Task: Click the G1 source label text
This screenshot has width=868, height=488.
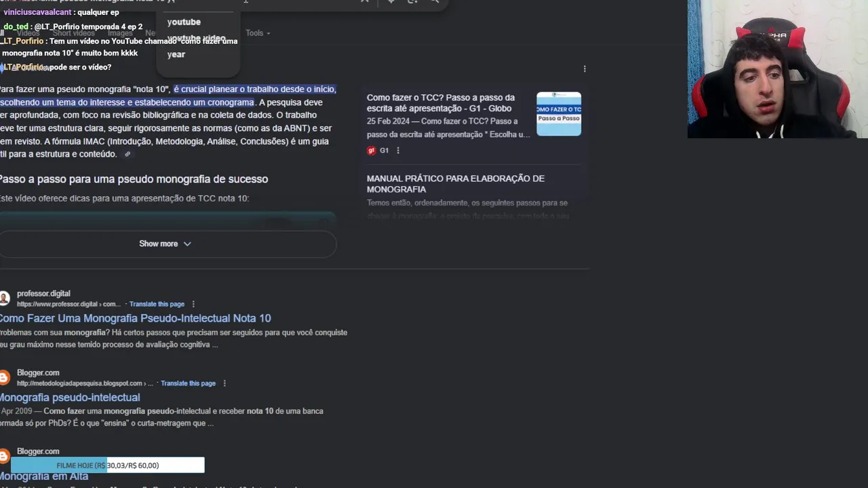Action: pos(384,150)
